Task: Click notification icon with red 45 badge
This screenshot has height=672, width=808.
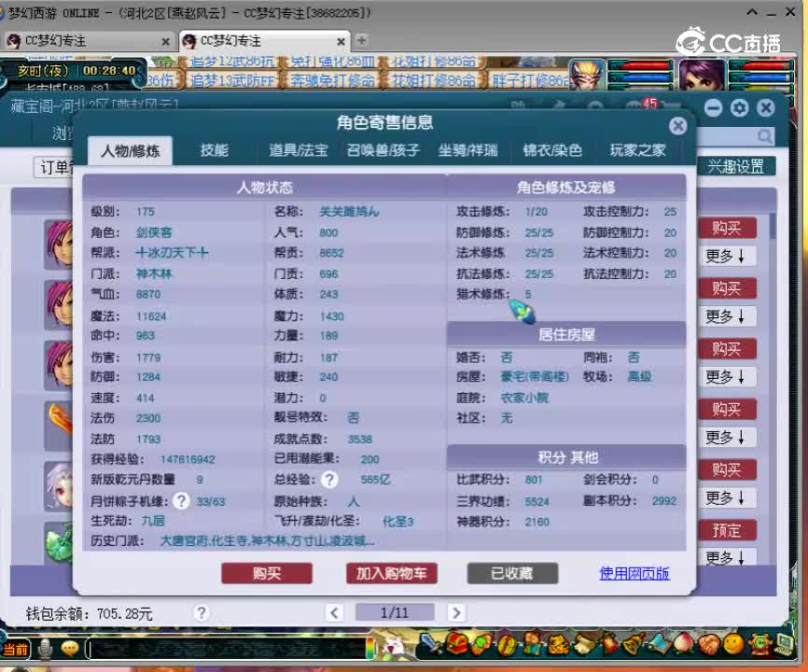Action: tap(642, 105)
